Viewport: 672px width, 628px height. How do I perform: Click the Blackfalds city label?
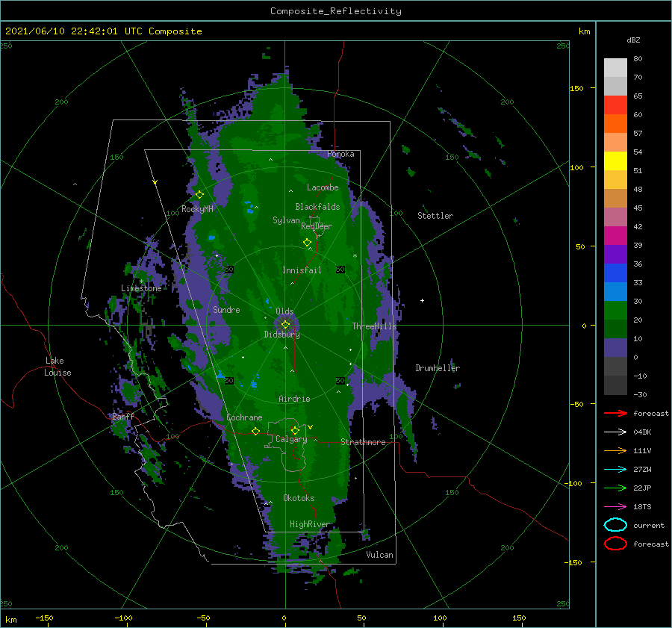click(x=317, y=207)
